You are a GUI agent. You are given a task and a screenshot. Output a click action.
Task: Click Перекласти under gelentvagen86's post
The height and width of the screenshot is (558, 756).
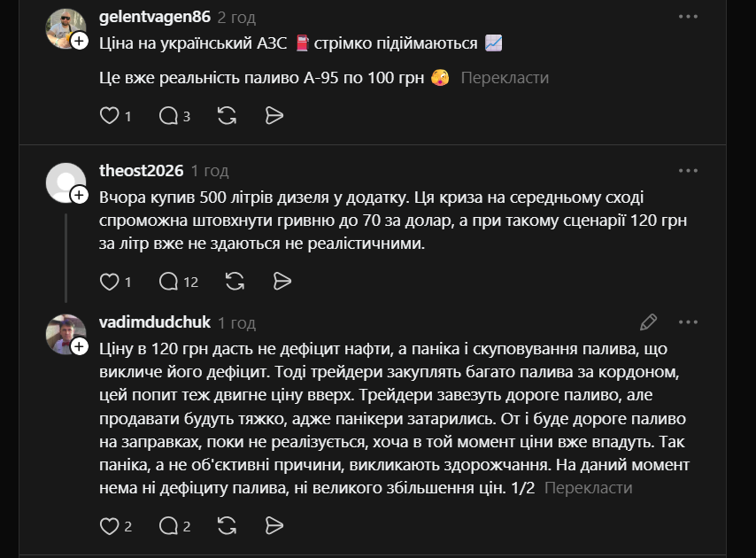(505, 78)
